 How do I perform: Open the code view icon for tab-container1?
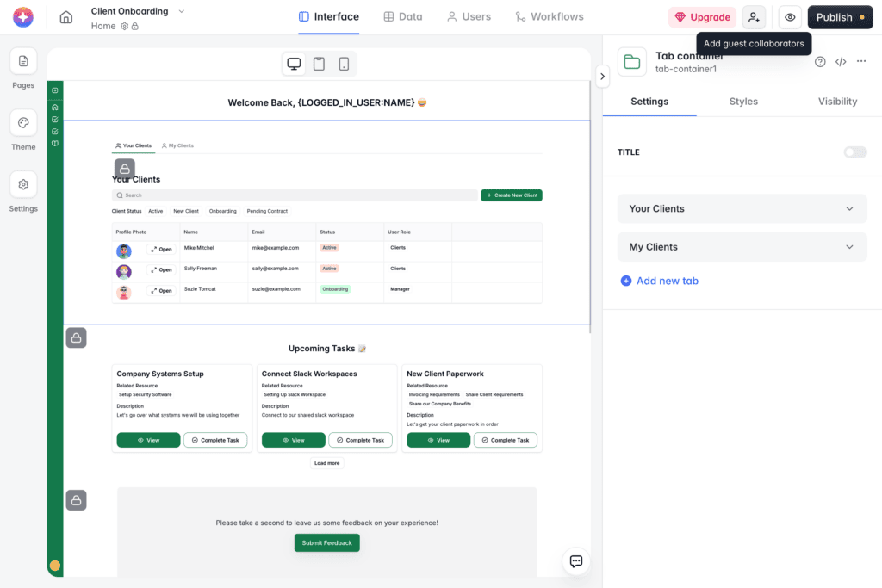coord(841,62)
